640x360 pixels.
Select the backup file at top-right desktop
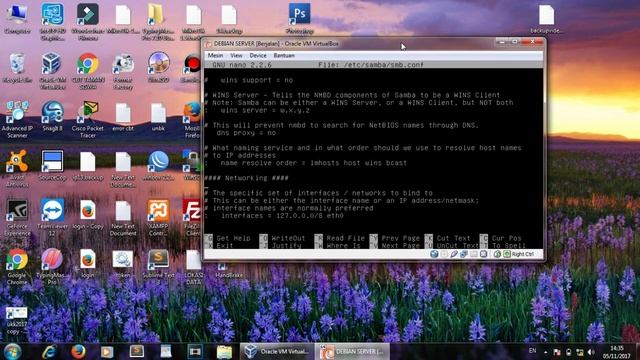546,19
